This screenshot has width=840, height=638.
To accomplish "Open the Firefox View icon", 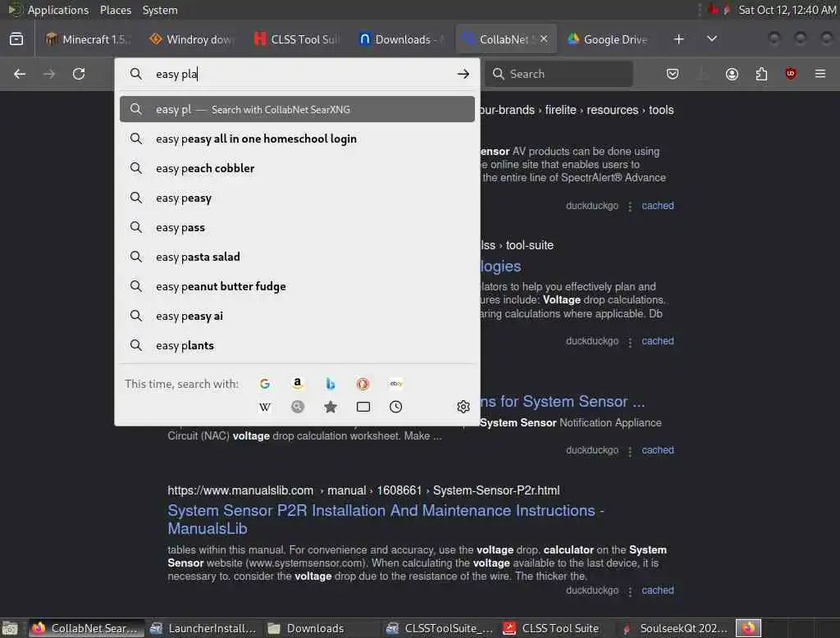I will point(16,39).
